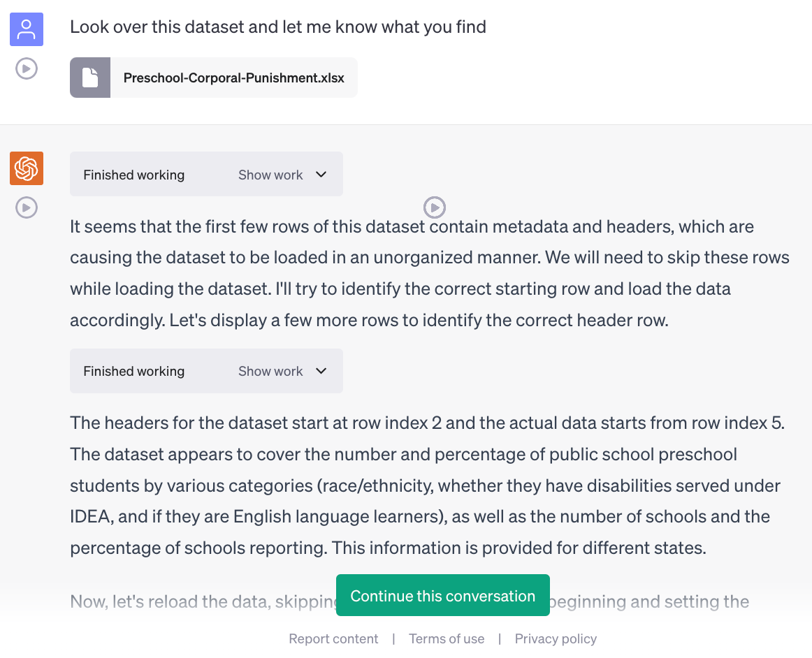The image size is (812, 658).
Task: Click the Continue this conversation button
Action: (442, 596)
